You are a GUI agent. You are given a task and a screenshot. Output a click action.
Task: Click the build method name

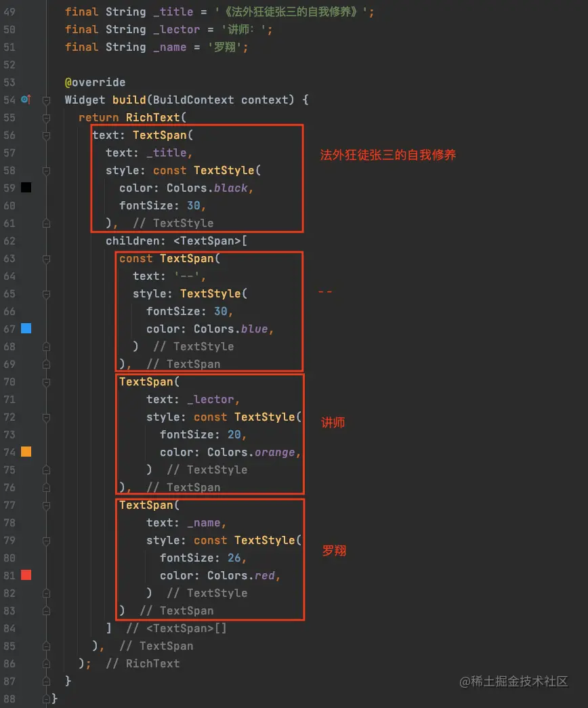coord(129,100)
